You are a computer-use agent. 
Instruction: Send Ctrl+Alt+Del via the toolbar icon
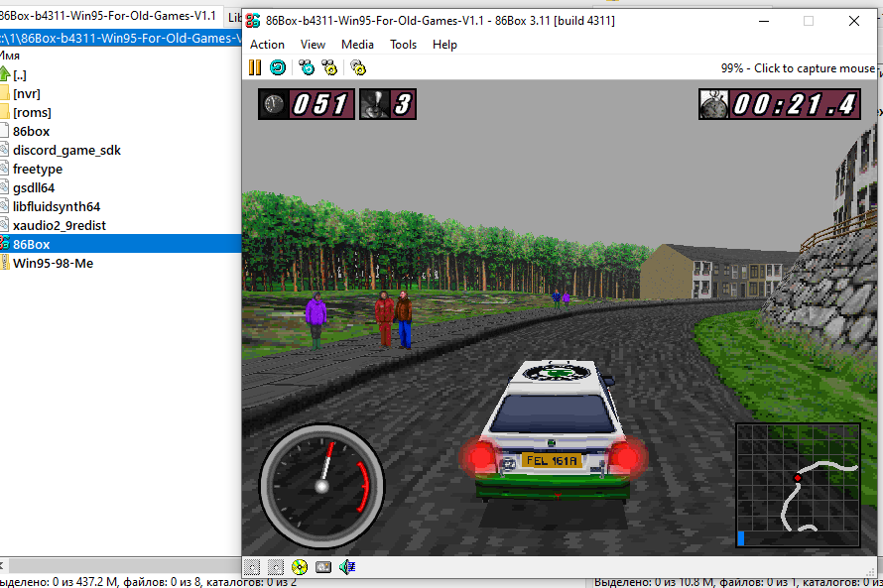(x=307, y=68)
